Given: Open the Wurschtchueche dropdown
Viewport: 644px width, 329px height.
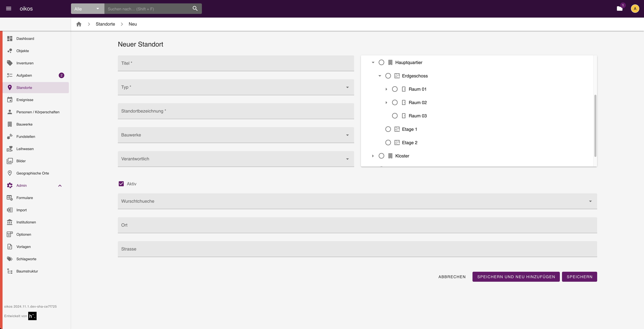Looking at the screenshot, I should [x=357, y=201].
